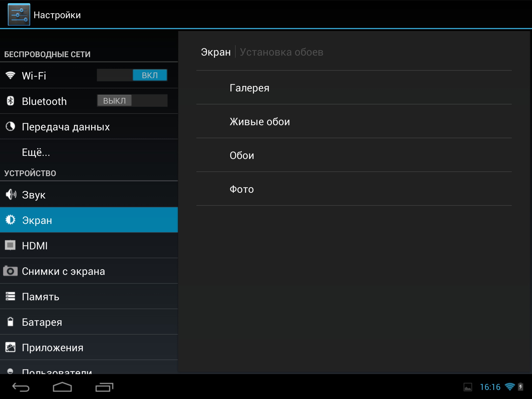Tap the Wi-Fi signal icon in sidebar
Image resolution: width=532 pixels, height=399 pixels.
[10, 75]
